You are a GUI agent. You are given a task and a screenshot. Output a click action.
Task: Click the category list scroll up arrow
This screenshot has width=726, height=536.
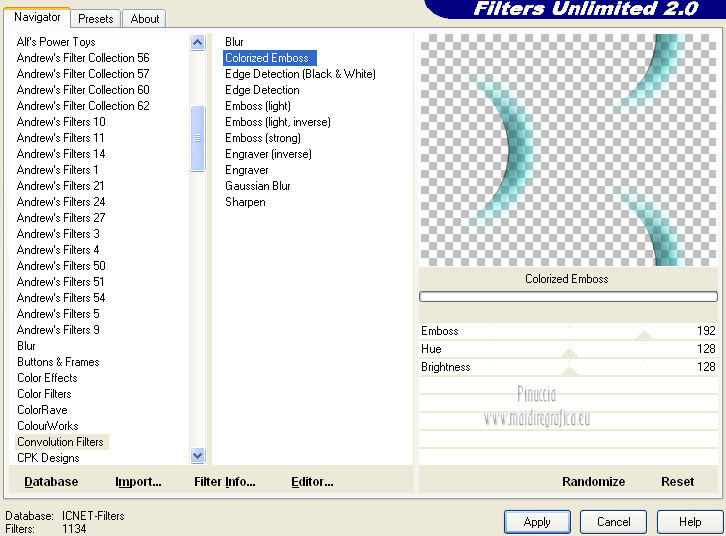(198, 43)
